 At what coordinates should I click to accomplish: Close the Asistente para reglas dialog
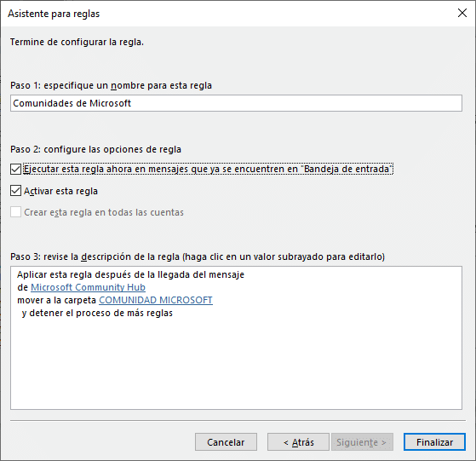pos(462,13)
